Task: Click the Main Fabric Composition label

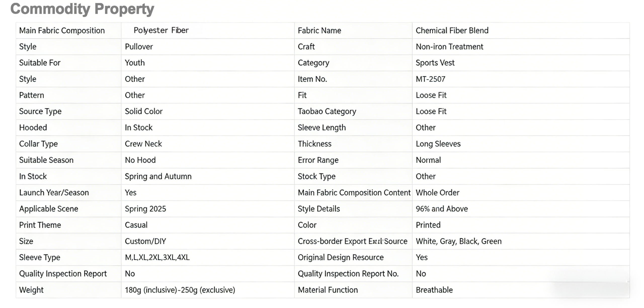Action: [x=62, y=31]
